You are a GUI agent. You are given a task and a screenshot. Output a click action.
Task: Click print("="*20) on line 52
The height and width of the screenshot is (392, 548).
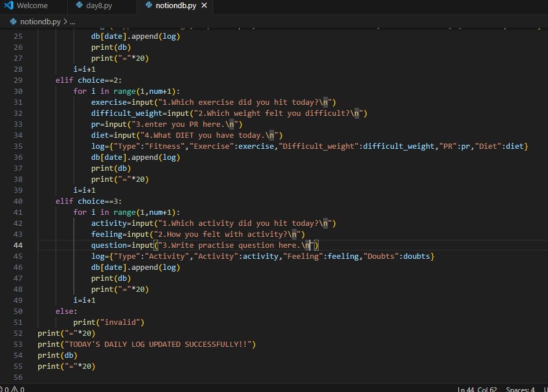click(67, 334)
